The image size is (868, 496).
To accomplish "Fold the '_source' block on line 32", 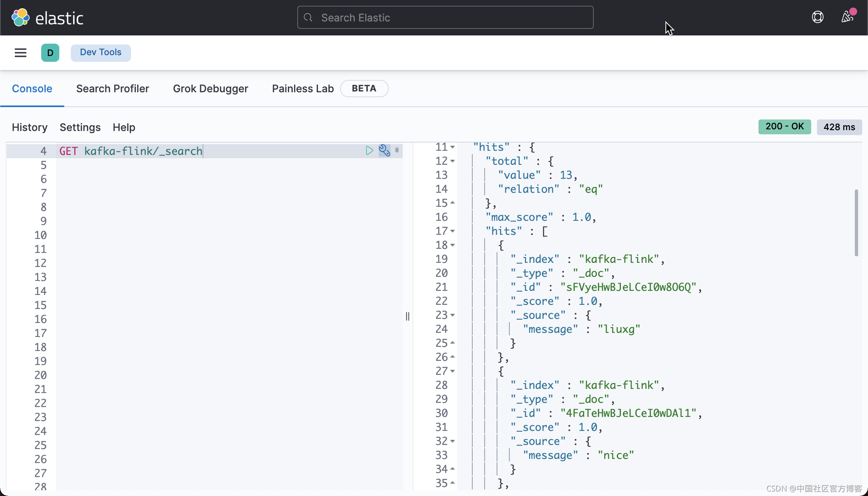I will click(452, 441).
